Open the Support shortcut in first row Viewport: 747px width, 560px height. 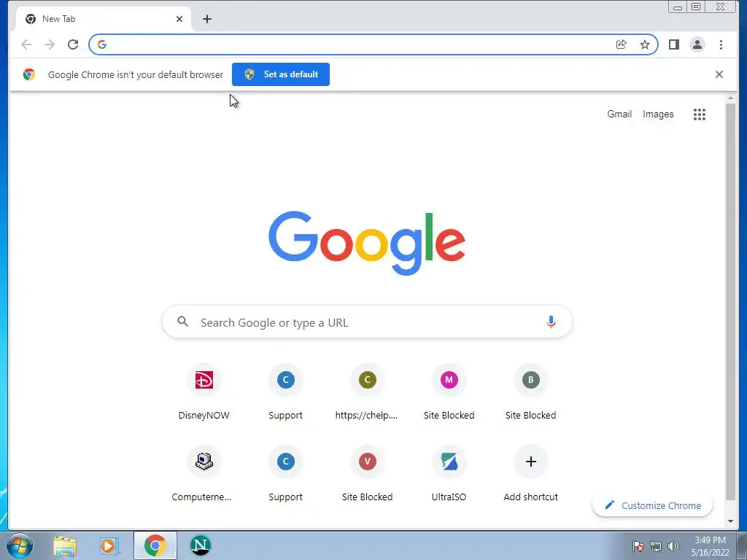click(x=285, y=392)
